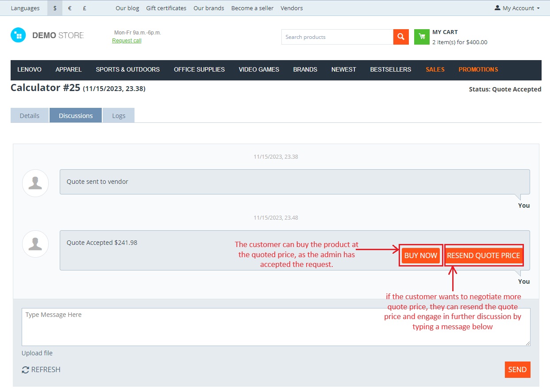This screenshot has height=392, width=550.
Task: Expand the My Account dropdown arrow
Action: coord(538,8)
